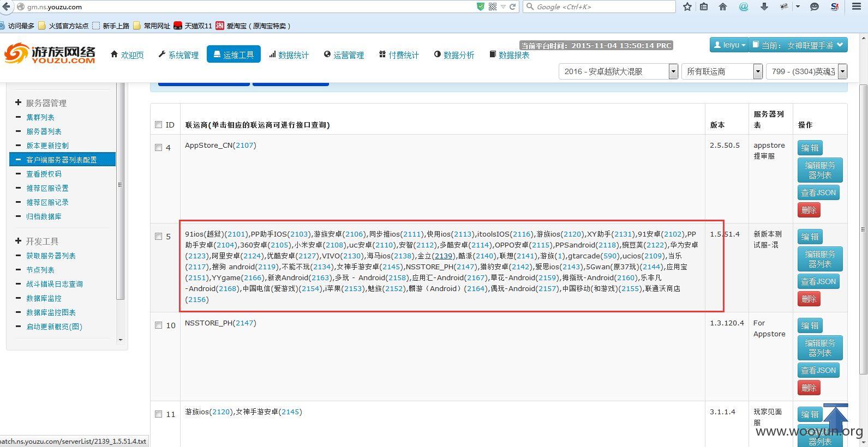This screenshot has width=868, height=447.
Task: Select the header checkbox next to ID
Action: (x=159, y=125)
